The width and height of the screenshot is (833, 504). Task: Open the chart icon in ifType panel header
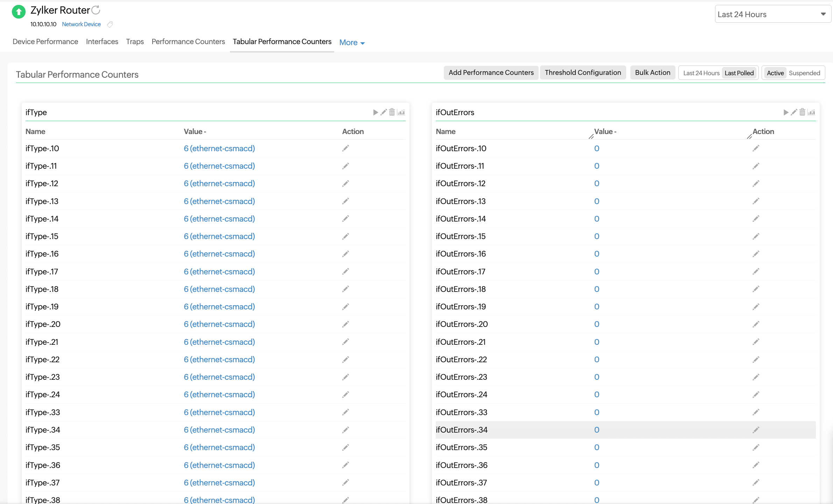[401, 112]
